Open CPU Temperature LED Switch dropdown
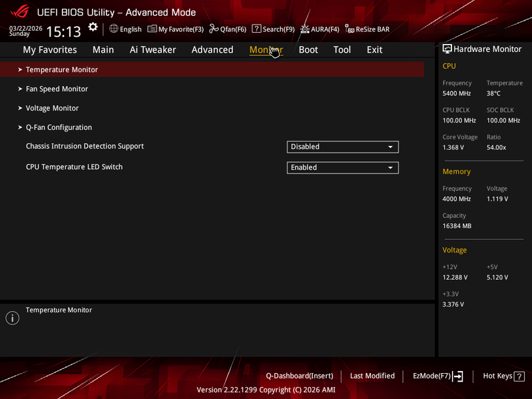Viewport: 532px width, 399px height. (343, 168)
